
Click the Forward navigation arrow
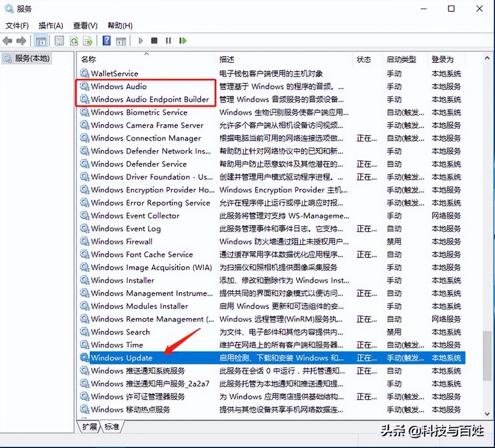pos(21,41)
